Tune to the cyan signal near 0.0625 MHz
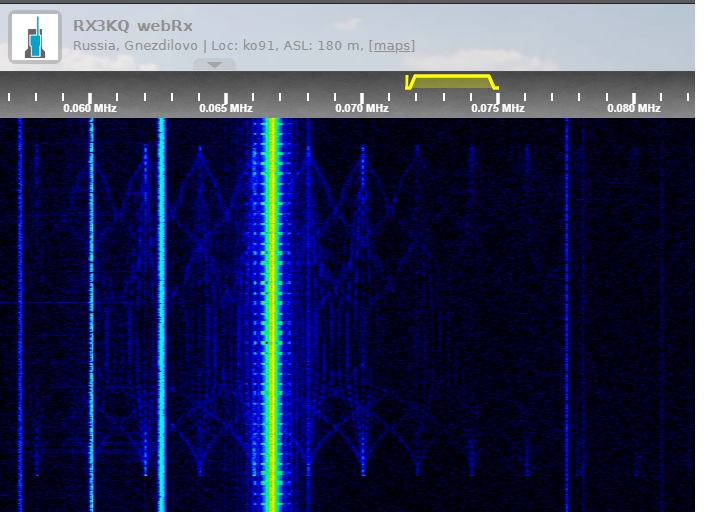The height and width of the screenshot is (512, 712). pyautogui.click(x=161, y=313)
